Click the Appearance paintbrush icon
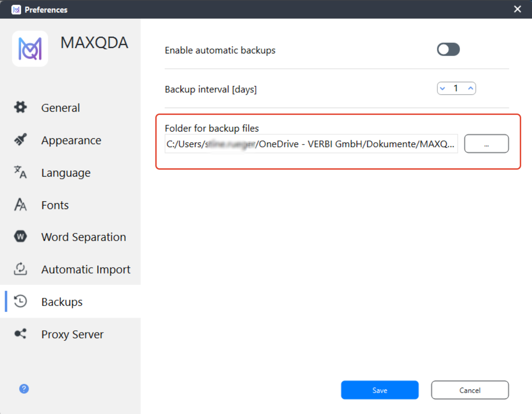The height and width of the screenshot is (414, 532). tap(21, 139)
